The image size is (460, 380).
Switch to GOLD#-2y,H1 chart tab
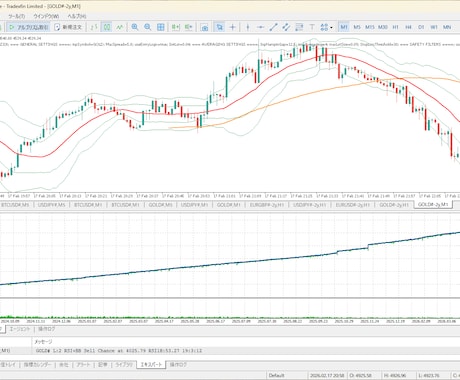tap(394, 205)
